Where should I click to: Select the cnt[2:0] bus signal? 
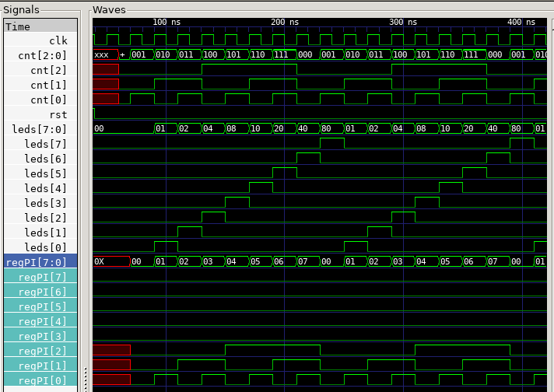[x=43, y=55]
